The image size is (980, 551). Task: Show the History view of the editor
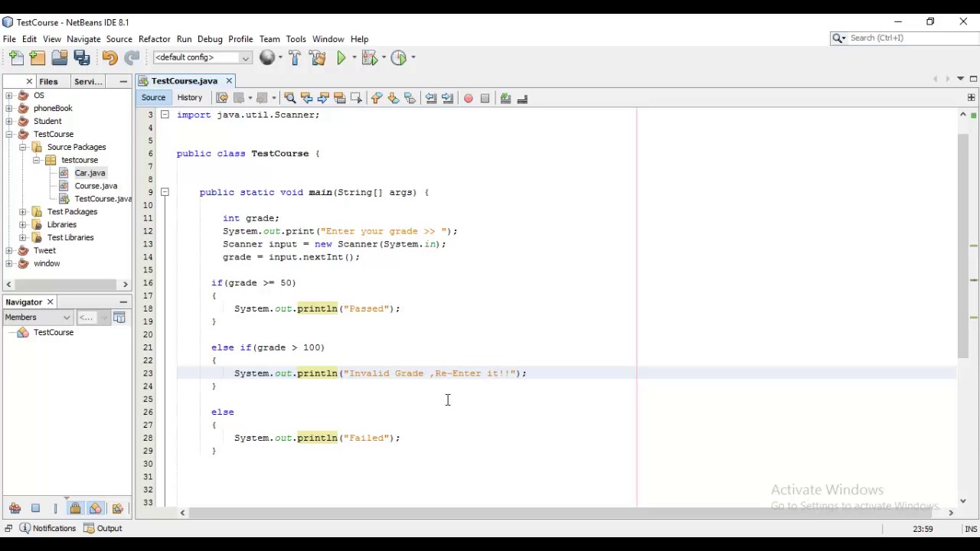click(x=190, y=98)
